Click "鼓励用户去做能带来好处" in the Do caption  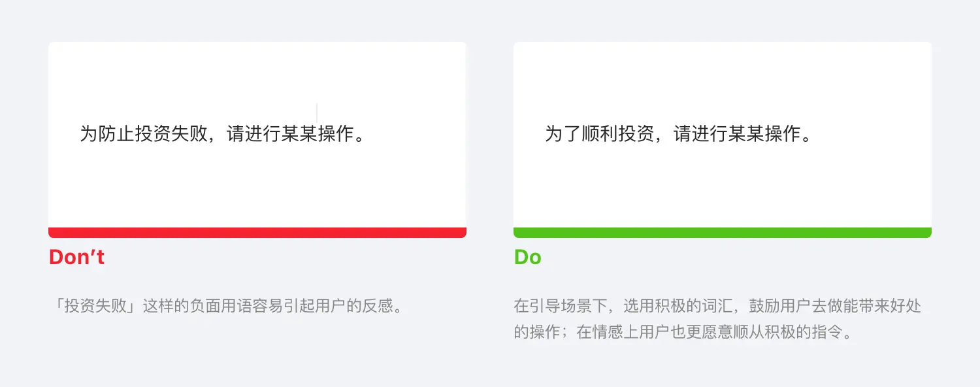tap(835, 305)
